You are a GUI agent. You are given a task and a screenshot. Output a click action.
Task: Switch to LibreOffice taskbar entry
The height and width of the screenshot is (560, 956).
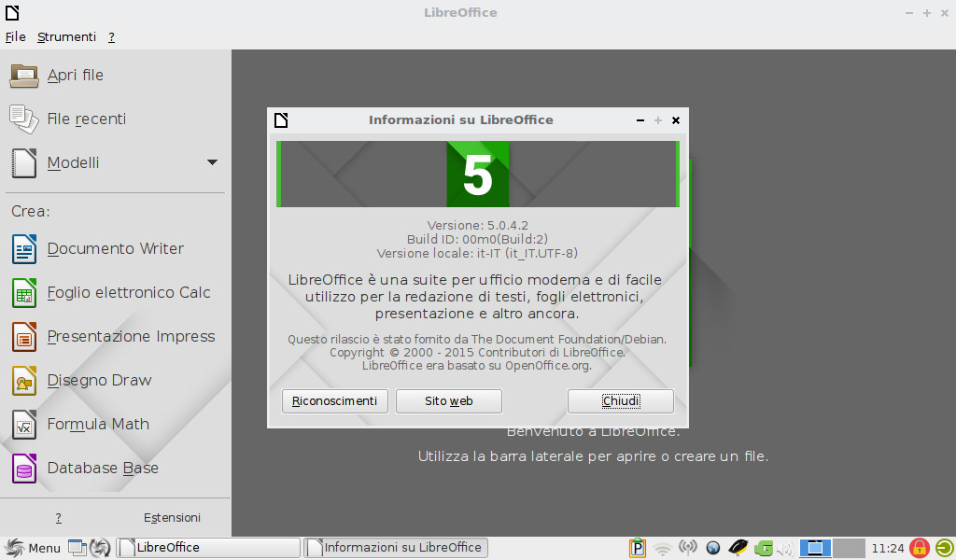(x=208, y=548)
